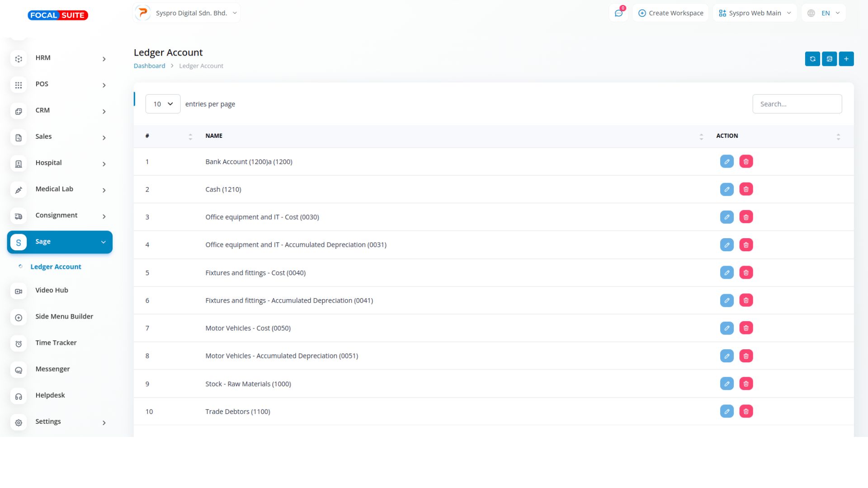Viewport: 868px width, 488px height.
Task: Open the chat messages notification icon
Action: [x=618, y=13]
